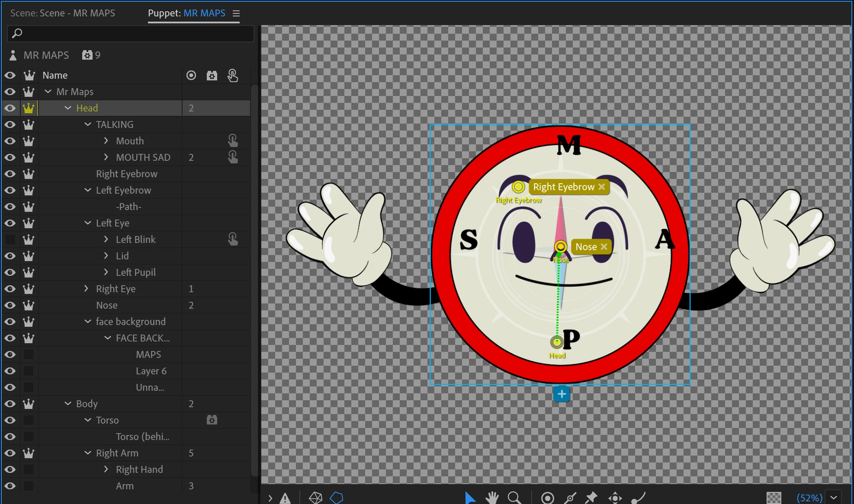Image resolution: width=854 pixels, height=504 pixels.
Task: Toggle the transparency checkerboard background swatch
Action: click(x=774, y=498)
